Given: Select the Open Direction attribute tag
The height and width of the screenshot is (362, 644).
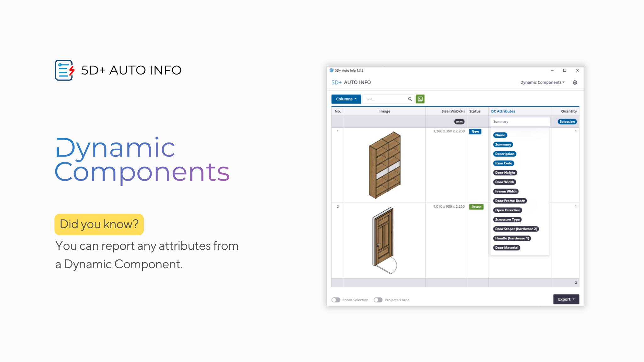Looking at the screenshot, I should click(x=508, y=210).
